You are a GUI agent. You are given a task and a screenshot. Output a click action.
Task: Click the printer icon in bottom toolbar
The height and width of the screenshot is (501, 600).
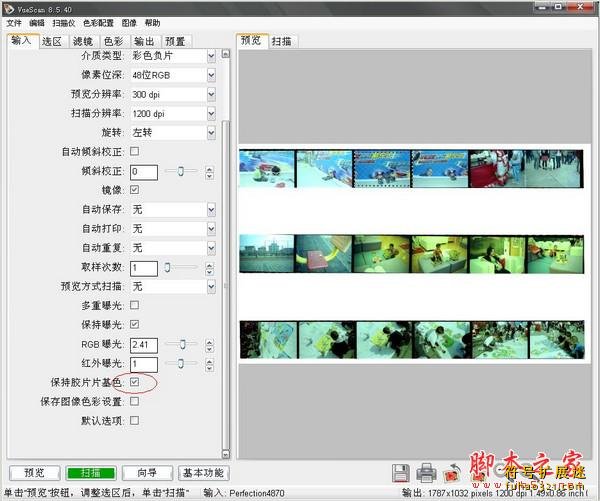tap(426, 472)
